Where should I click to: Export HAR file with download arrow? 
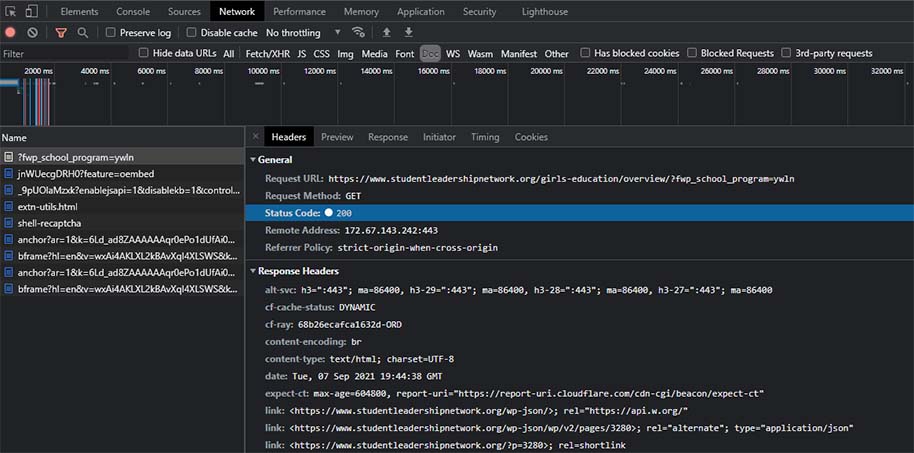pos(407,33)
